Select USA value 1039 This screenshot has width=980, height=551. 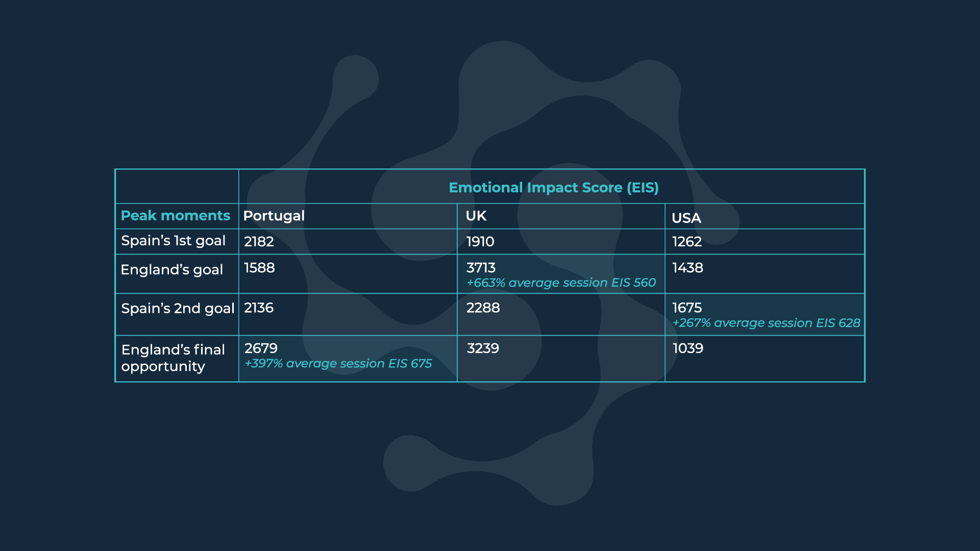pyautogui.click(x=688, y=348)
